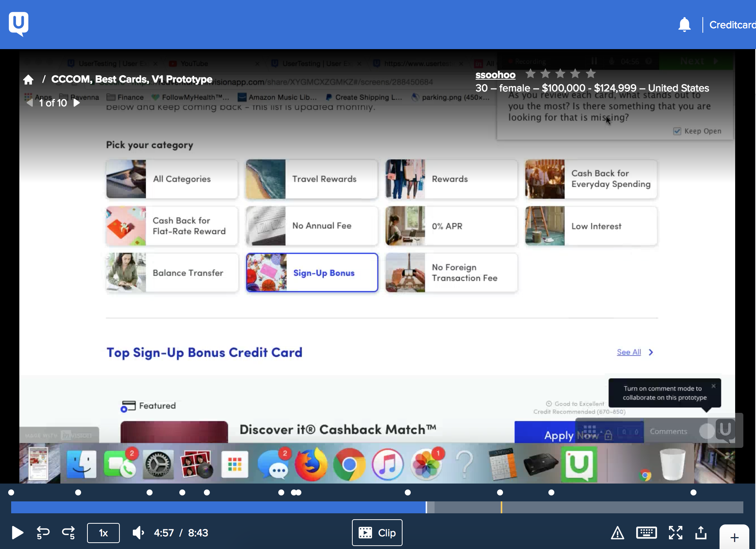
Task: Go to home via breadcrumb house icon
Action: (x=28, y=80)
